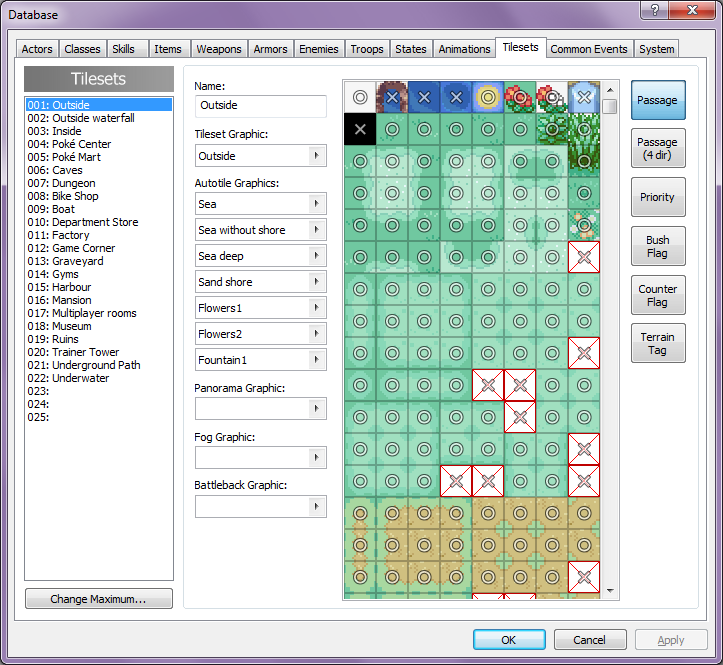Open the Fountain1 autotile selector

point(261,360)
